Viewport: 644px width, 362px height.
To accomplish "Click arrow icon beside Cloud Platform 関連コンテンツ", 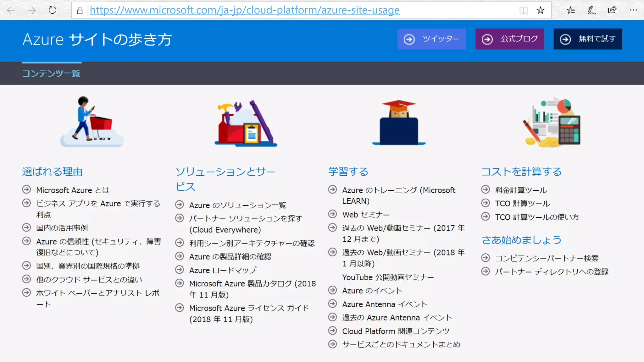I will 332,331.
